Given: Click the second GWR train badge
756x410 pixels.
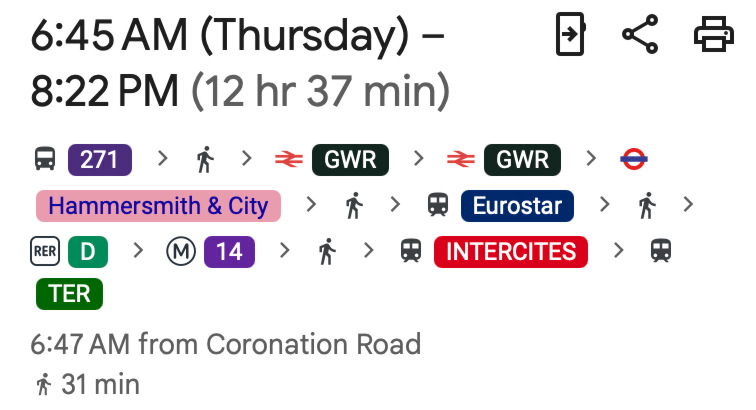Looking at the screenshot, I should tap(522, 159).
